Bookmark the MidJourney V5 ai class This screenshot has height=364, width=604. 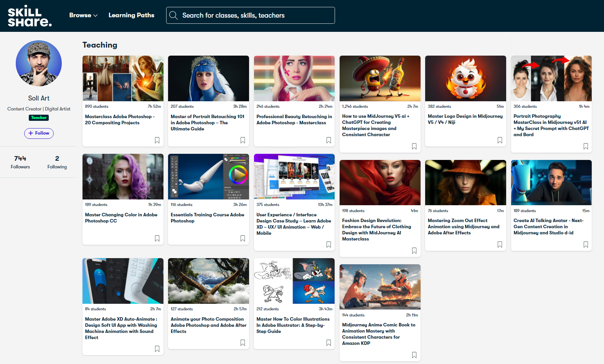(414, 147)
